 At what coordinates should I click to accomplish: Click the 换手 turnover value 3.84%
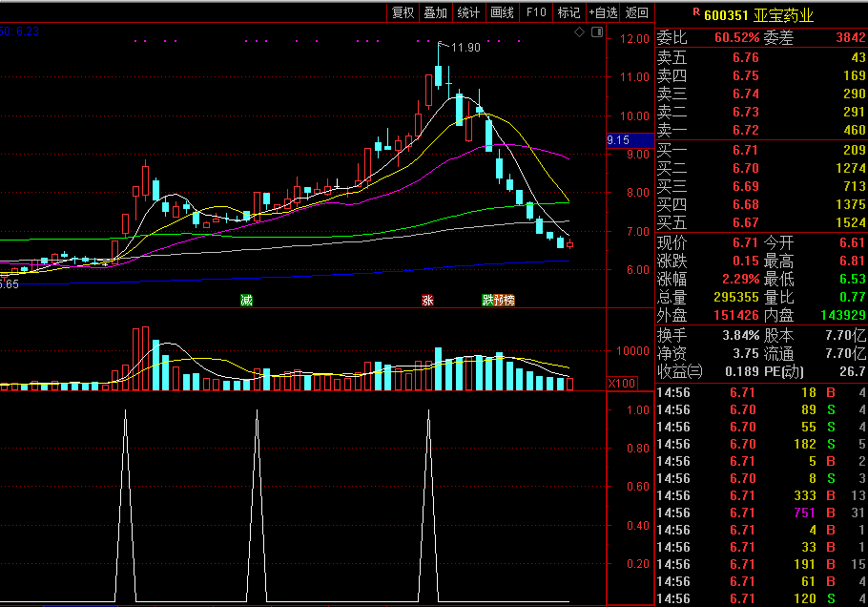[741, 336]
